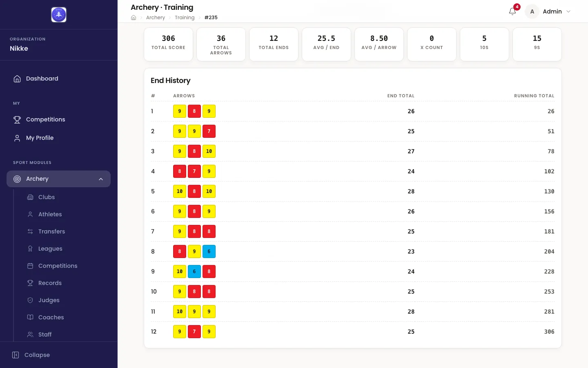The width and height of the screenshot is (588, 368).
Task: Click the 9s stat card showing 15
Action: [x=537, y=44]
